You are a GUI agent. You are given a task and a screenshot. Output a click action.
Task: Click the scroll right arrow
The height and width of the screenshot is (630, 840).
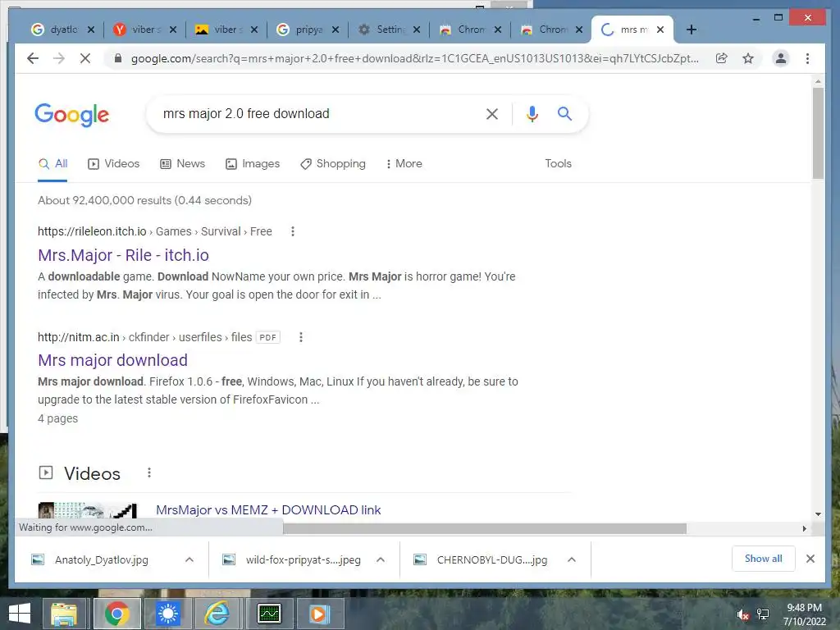(x=804, y=528)
